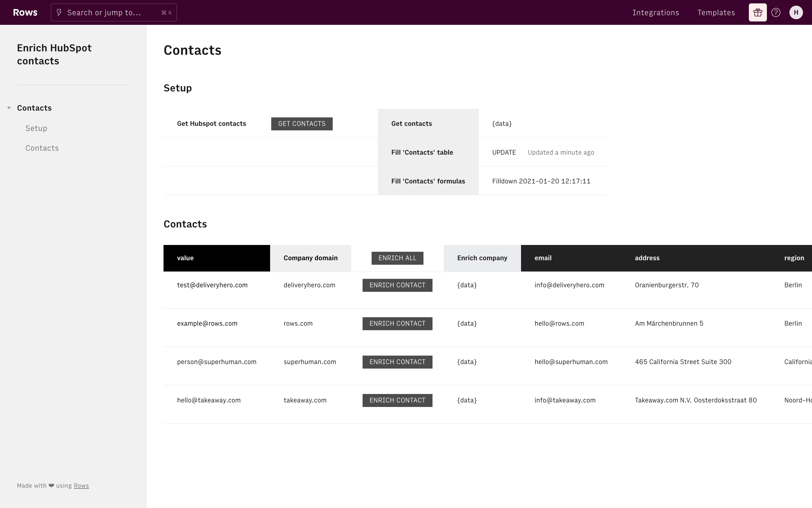Open the Integrations menu
This screenshot has width=812, height=508.
pyautogui.click(x=656, y=12)
